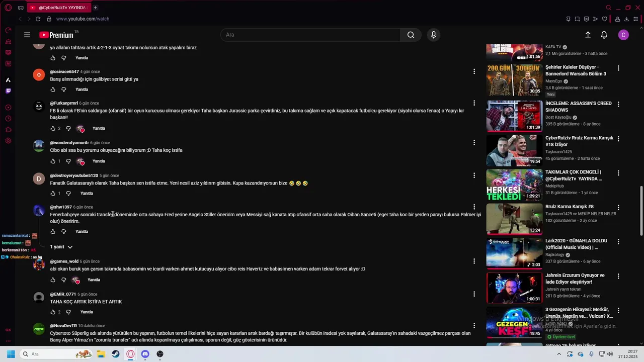Image resolution: width=644 pixels, height=362 pixels.
Task: Expand the "1 yanıt" replies
Action: pyautogui.click(x=61, y=247)
